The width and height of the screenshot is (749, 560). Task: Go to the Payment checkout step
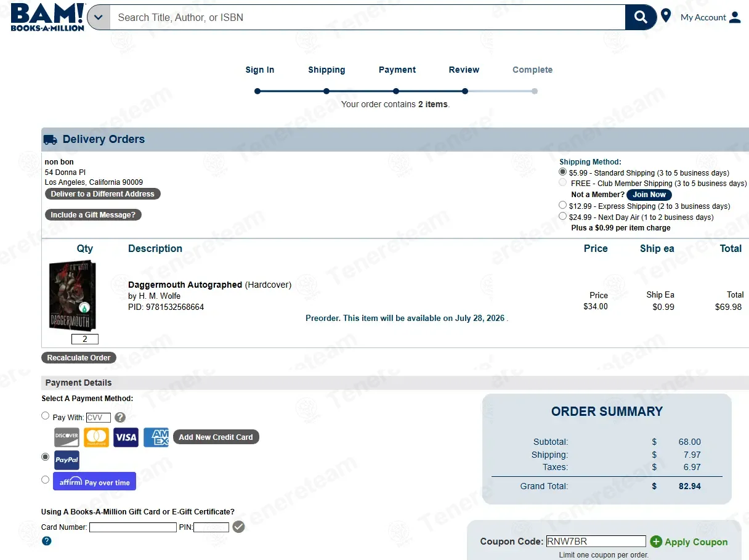coord(397,70)
